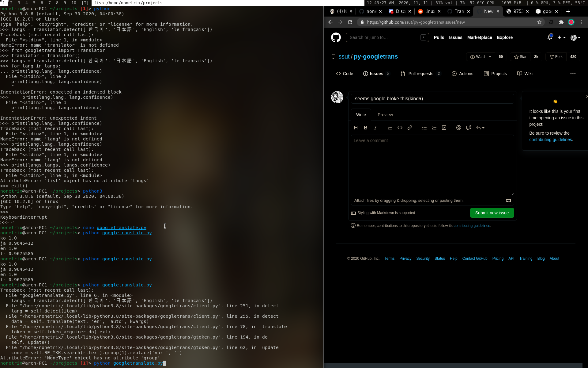
Task: Bookmark this page with the star icon
Action: click(x=539, y=22)
